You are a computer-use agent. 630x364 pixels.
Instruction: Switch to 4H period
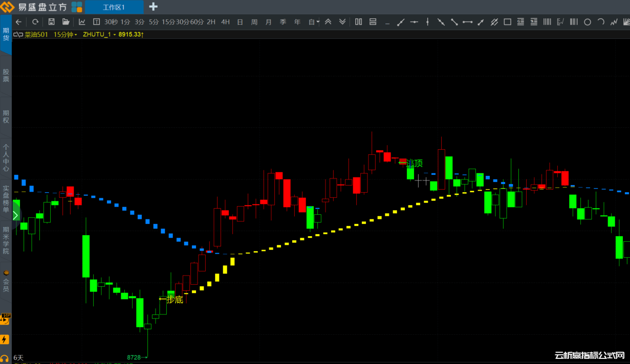pyautogui.click(x=226, y=22)
